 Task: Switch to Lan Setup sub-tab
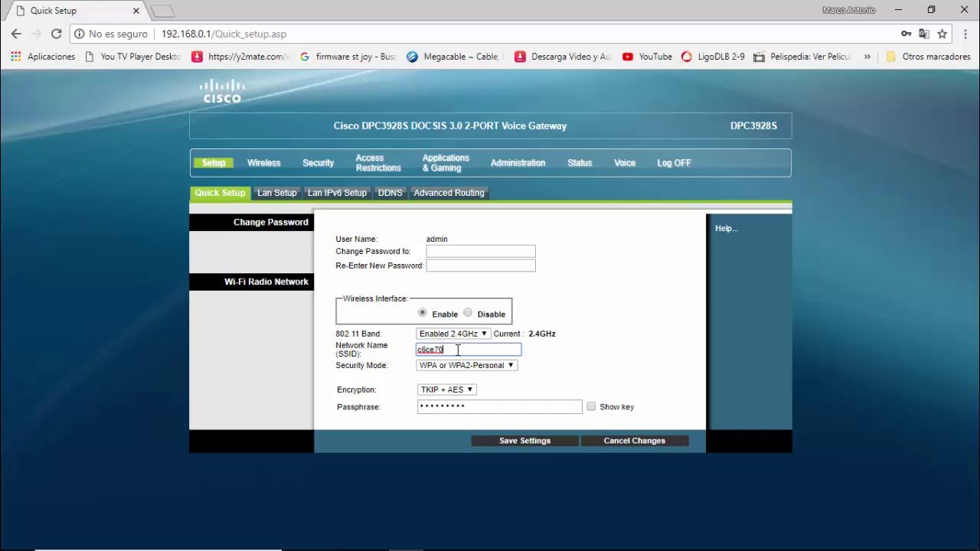click(x=276, y=193)
